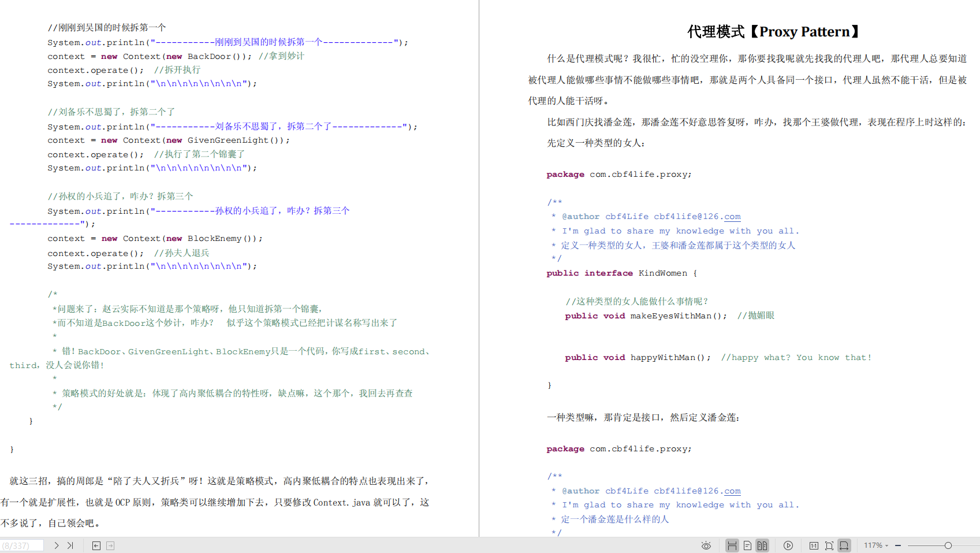The image size is (980, 553).
Task: Click the '//刘备乐不思蜀了,拆第二个了' comment
Action: click(x=111, y=112)
